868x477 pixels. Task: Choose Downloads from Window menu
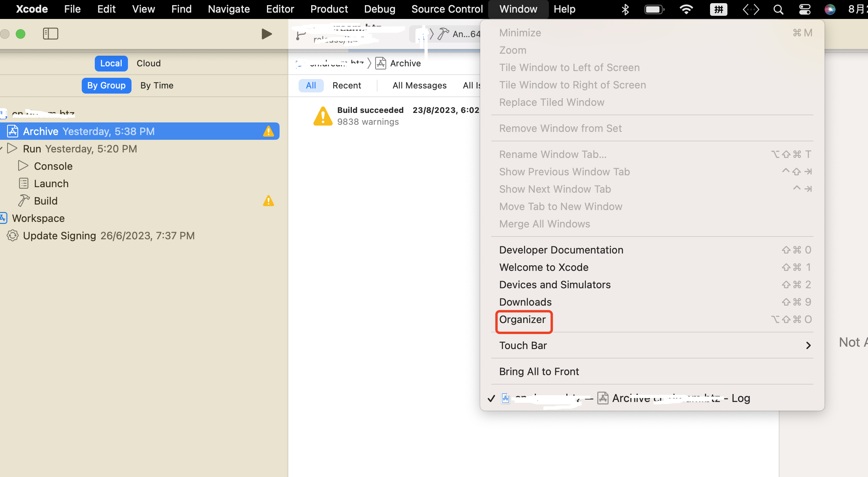pyautogui.click(x=652, y=302)
